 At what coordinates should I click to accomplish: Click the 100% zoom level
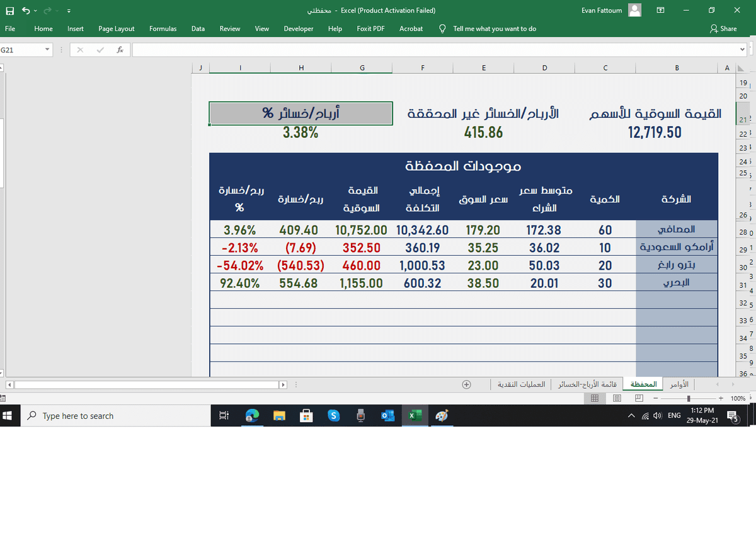(738, 398)
